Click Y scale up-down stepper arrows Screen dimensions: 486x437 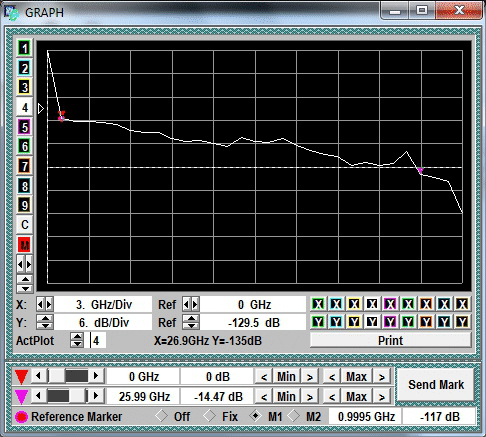click(45, 322)
